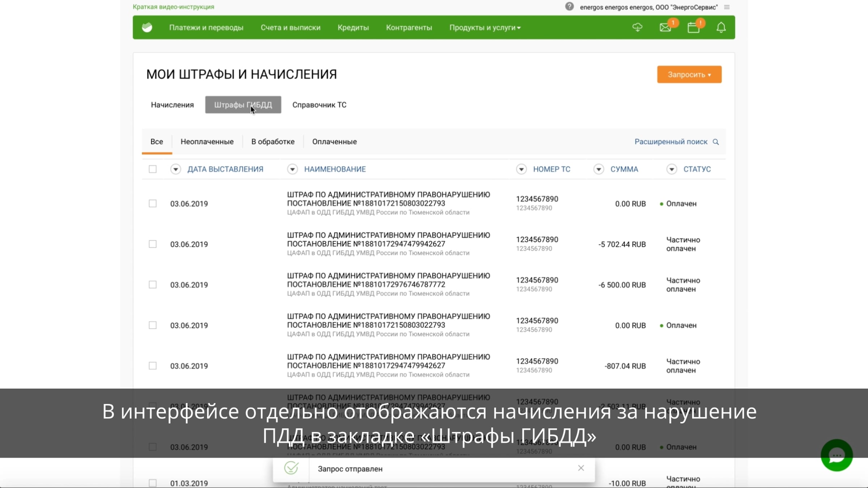This screenshot has width=868, height=488.
Task: Open the calendar icon with alert badge
Action: point(693,27)
